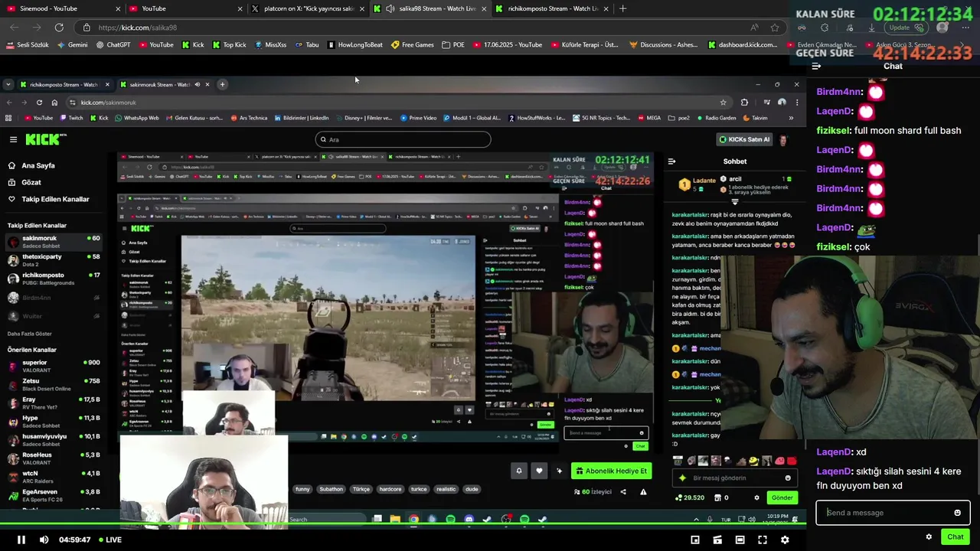Expand hidden bookmarks chevron after Takvim

(791, 118)
